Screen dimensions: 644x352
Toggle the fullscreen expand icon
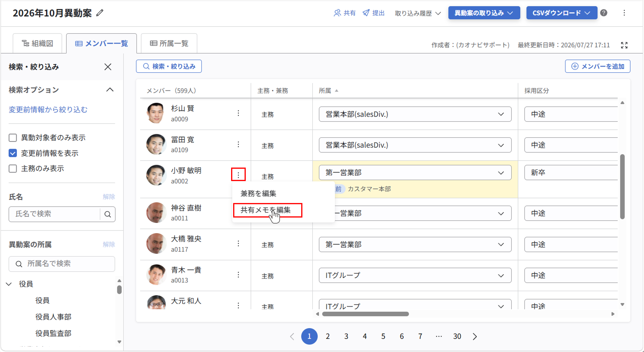(624, 45)
